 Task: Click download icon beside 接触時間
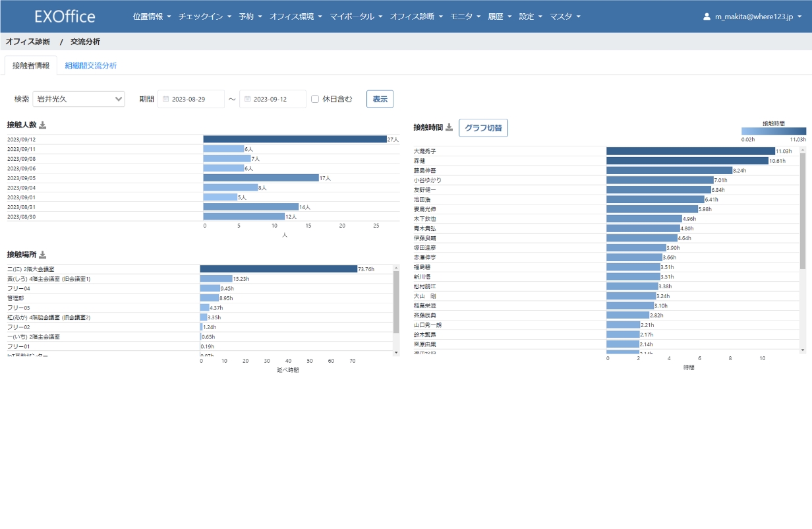point(449,128)
